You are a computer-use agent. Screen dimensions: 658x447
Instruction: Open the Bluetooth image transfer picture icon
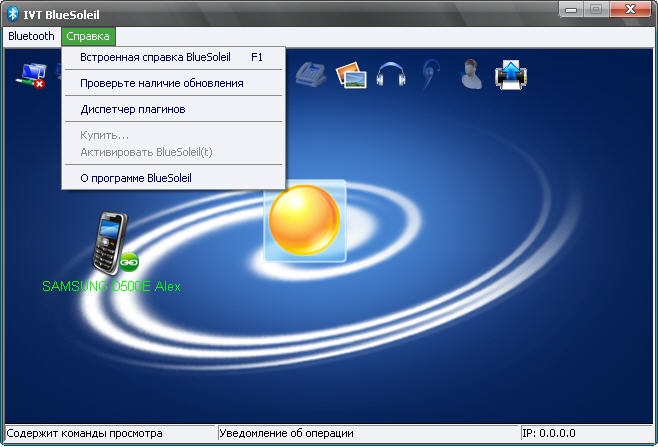click(x=350, y=74)
